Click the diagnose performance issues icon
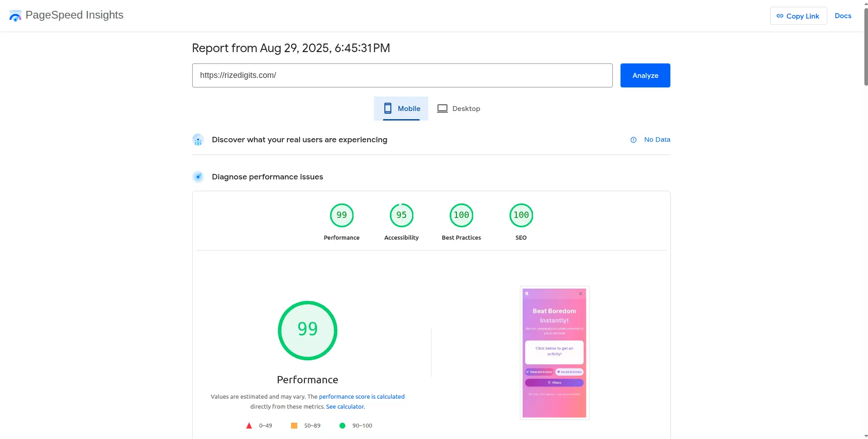 [198, 177]
